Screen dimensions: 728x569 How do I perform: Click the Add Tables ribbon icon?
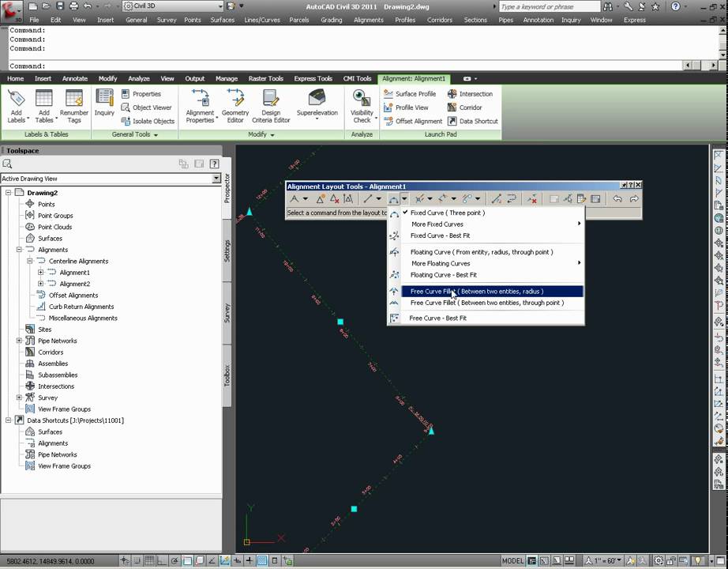pyautogui.click(x=44, y=99)
